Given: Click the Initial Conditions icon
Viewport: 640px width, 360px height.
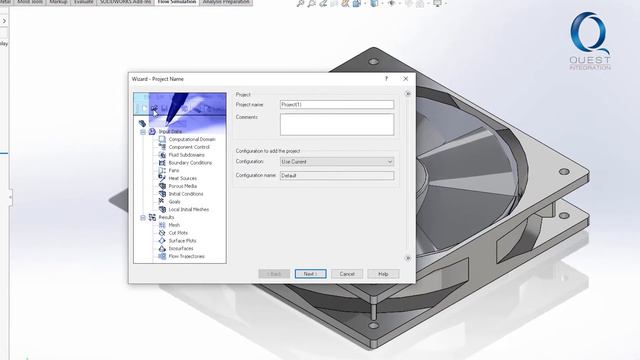Looking at the screenshot, I should point(162,193).
